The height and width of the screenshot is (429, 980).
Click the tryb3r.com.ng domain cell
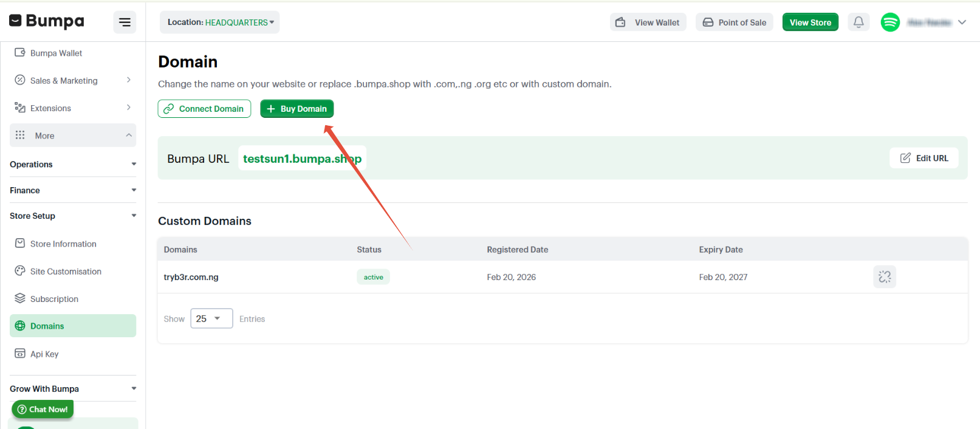pyautogui.click(x=191, y=277)
